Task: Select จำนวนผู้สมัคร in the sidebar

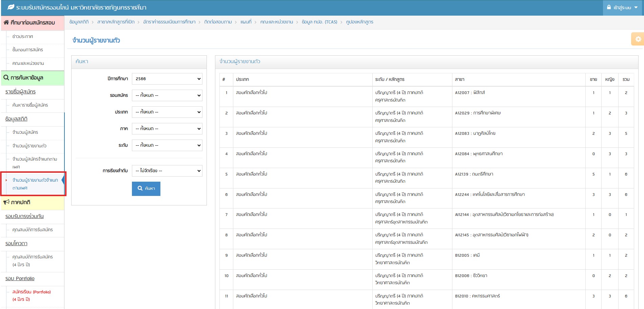Action: (25, 132)
